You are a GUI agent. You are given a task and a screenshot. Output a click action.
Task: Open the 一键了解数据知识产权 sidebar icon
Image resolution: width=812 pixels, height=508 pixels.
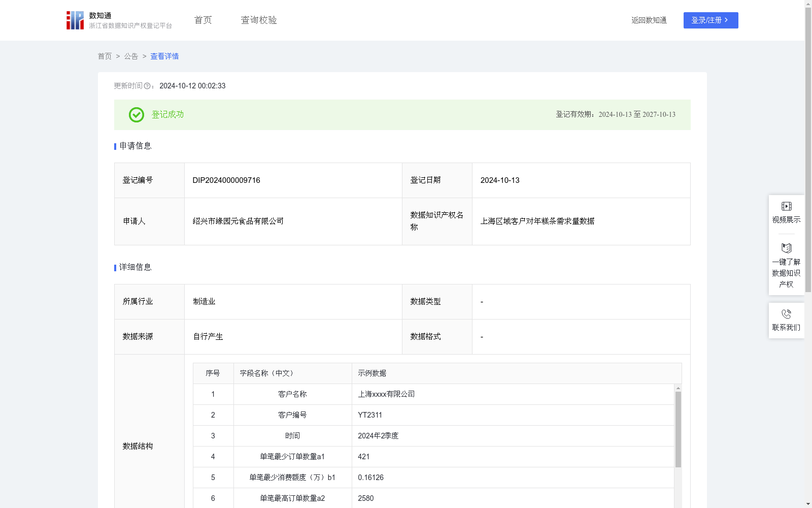point(786,248)
